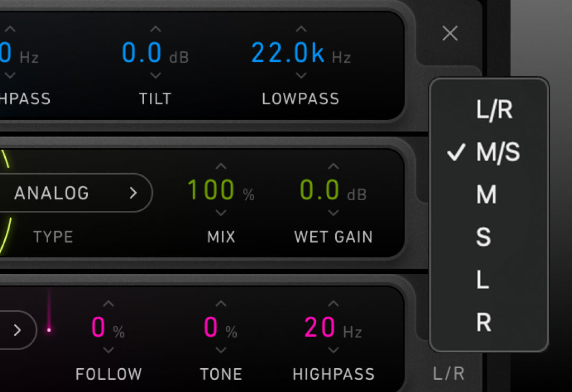The height and width of the screenshot is (392, 572).
Task: Select L (left only) channel mode
Action: point(482,280)
